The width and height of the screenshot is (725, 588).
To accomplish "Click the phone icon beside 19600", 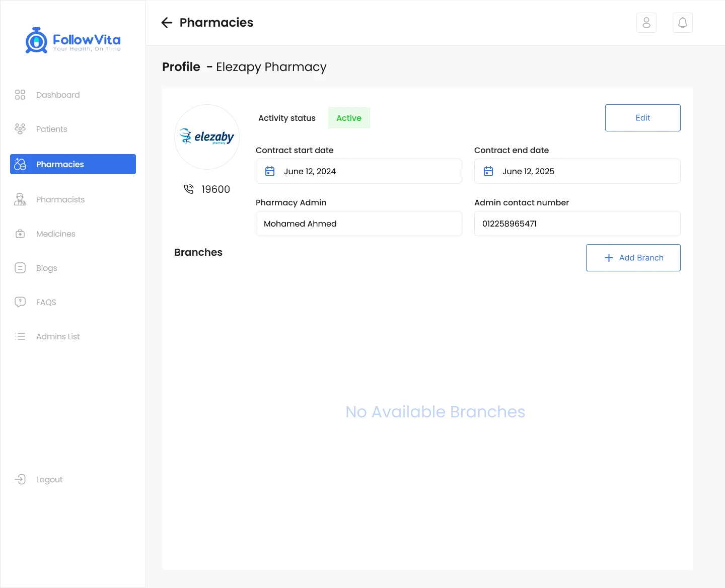I will pyautogui.click(x=189, y=189).
